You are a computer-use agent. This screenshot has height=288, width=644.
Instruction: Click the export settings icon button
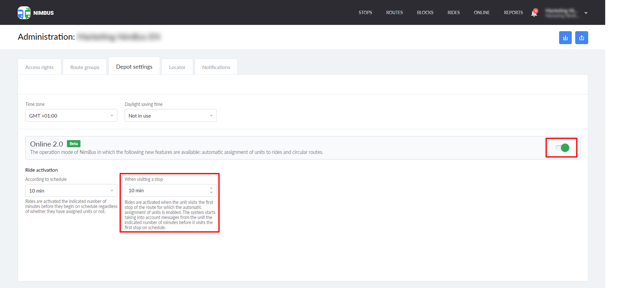581,38
